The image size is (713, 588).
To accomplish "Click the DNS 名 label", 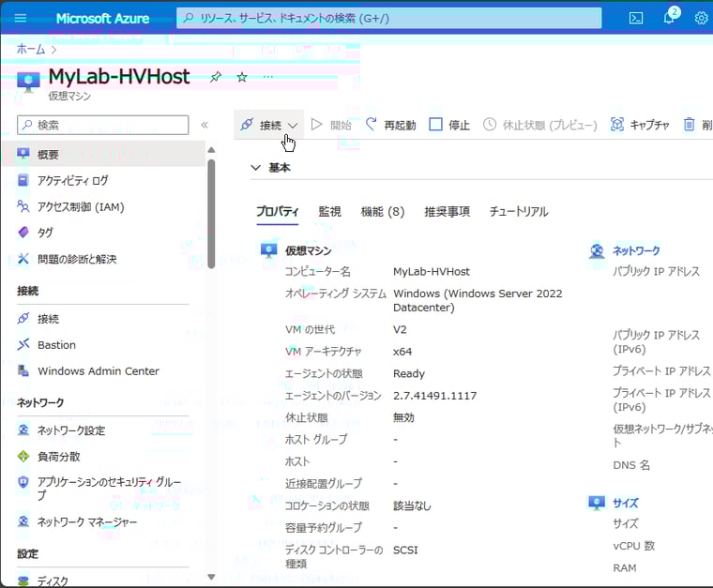I will 631,465.
